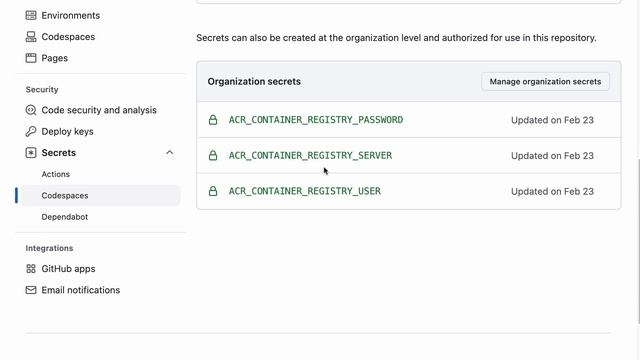Click the Email notifications envelope icon
The height and width of the screenshot is (360, 640).
pos(31,290)
